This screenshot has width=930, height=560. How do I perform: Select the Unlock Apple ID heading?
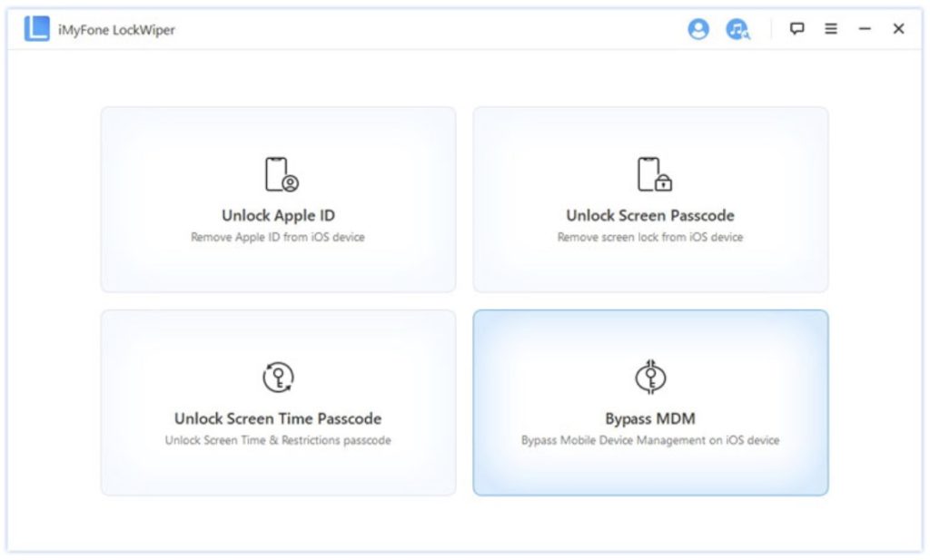(x=278, y=216)
